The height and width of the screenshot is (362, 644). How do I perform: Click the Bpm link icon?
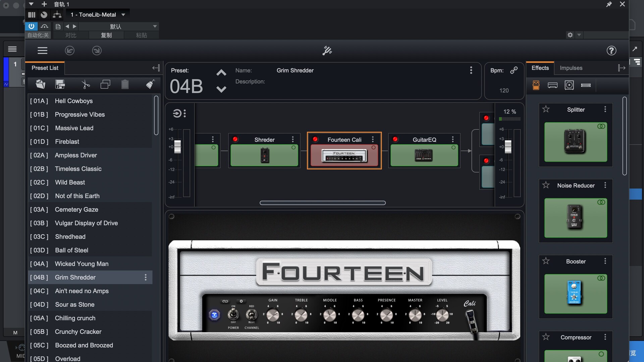(514, 70)
